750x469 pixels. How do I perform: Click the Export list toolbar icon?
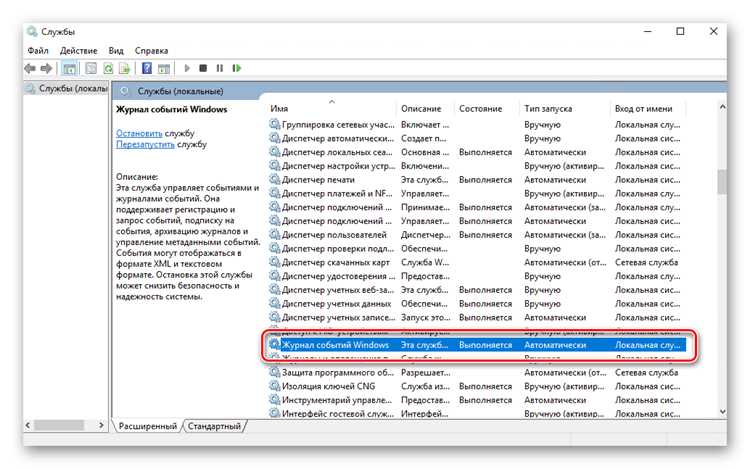[124, 68]
